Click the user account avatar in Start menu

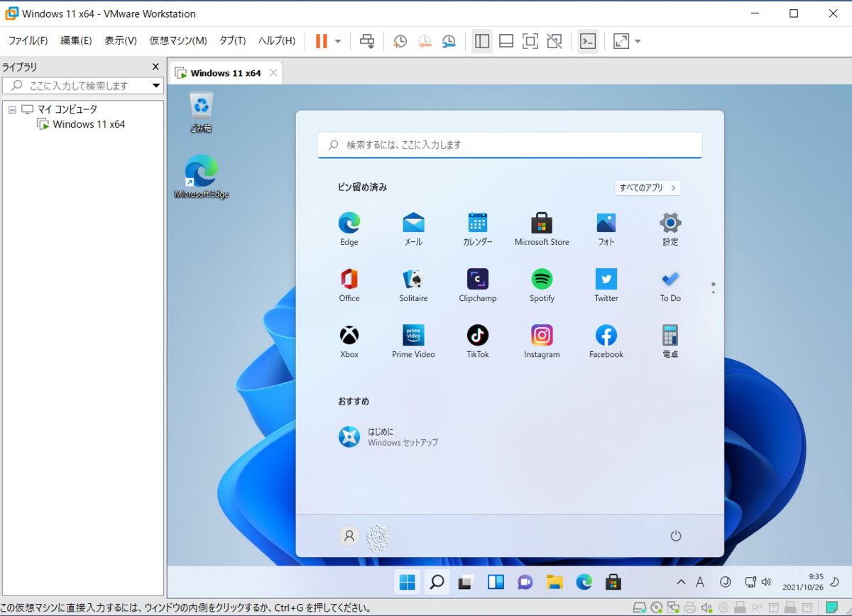click(349, 536)
